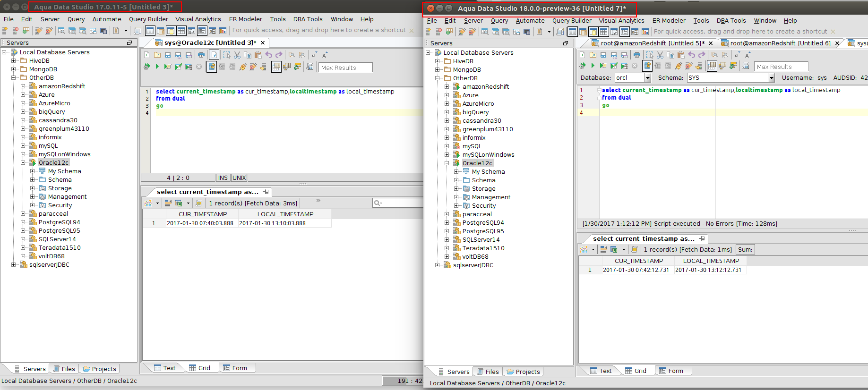The image size is (868, 390).
Task: Select greenplum43110 in 18.0 Servers tree
Action: coord(488,129)
